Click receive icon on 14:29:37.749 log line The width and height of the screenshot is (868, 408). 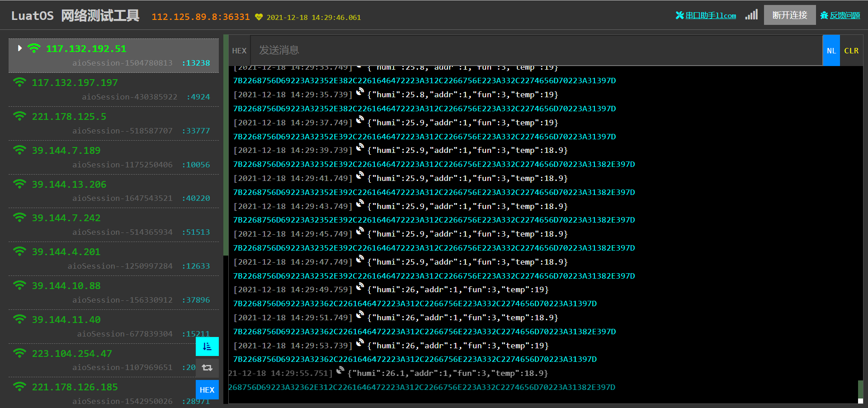(360, 120)
